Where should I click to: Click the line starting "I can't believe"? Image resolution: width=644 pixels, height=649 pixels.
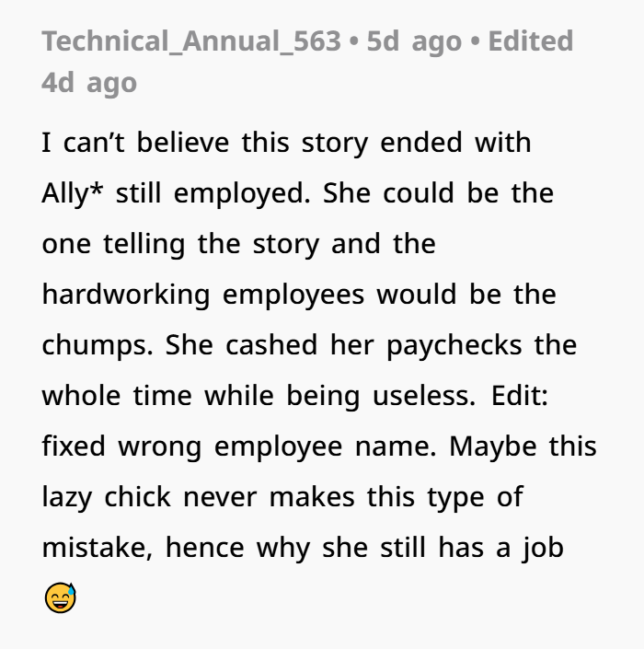tap(287, 144)
